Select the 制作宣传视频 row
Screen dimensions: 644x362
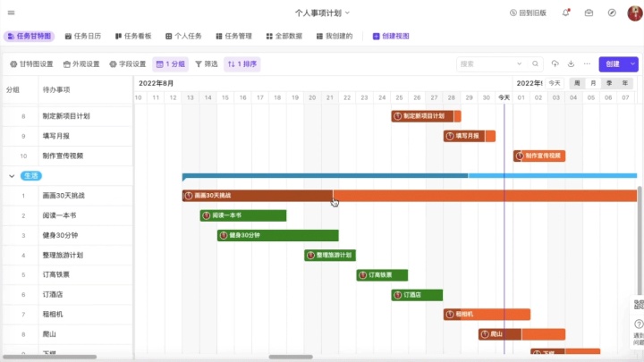pos(68,156)
